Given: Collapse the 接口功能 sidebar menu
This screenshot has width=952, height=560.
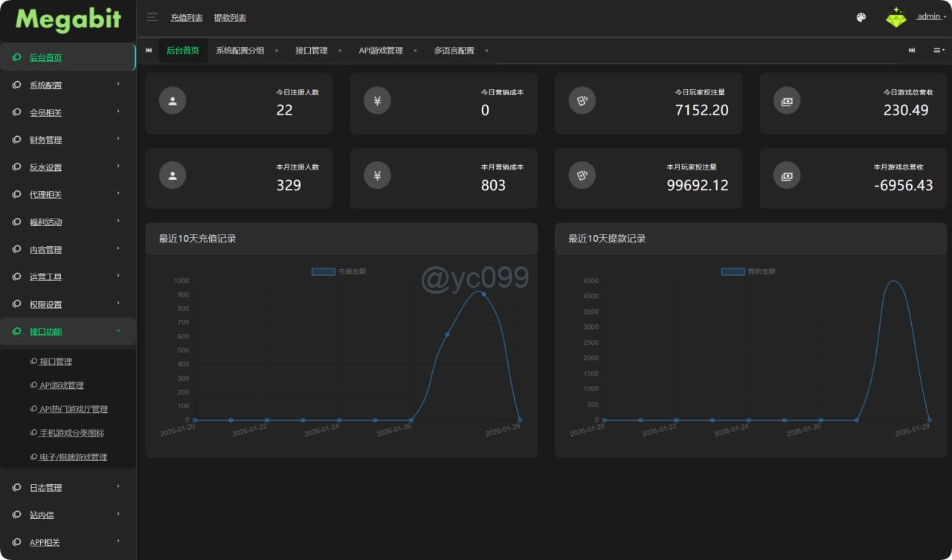Looking at the screenshot, I should (67, 332).
